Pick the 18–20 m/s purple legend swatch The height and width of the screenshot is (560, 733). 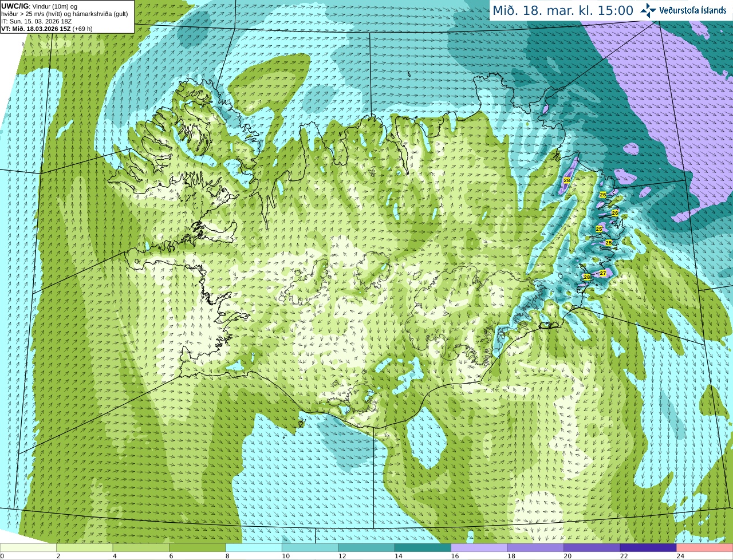(535, 547)
